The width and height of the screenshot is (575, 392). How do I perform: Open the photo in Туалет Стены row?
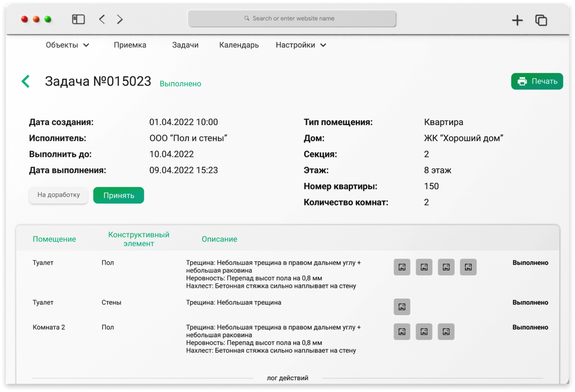(402, 307)
